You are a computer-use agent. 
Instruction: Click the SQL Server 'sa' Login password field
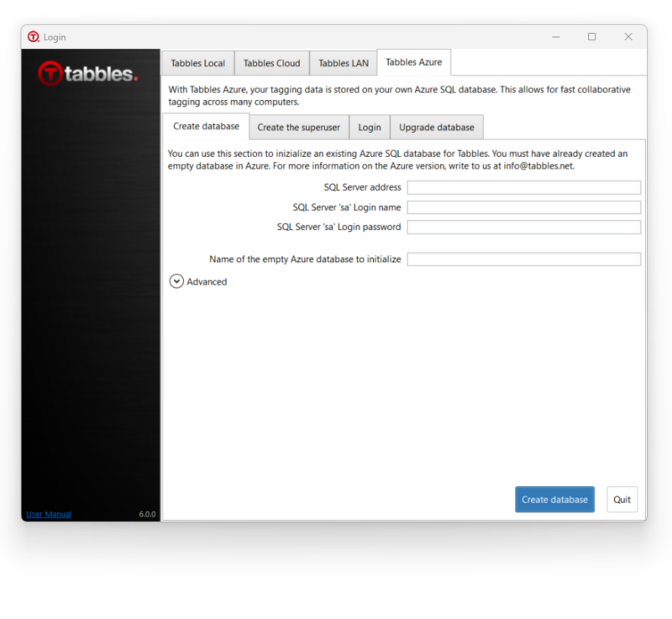coord(523,227)
